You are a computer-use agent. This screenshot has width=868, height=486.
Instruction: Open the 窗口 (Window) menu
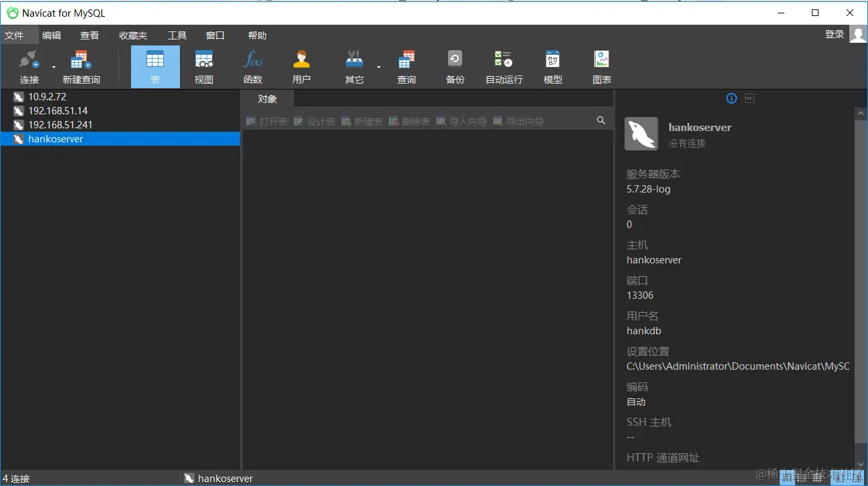(x=215, y=35)
